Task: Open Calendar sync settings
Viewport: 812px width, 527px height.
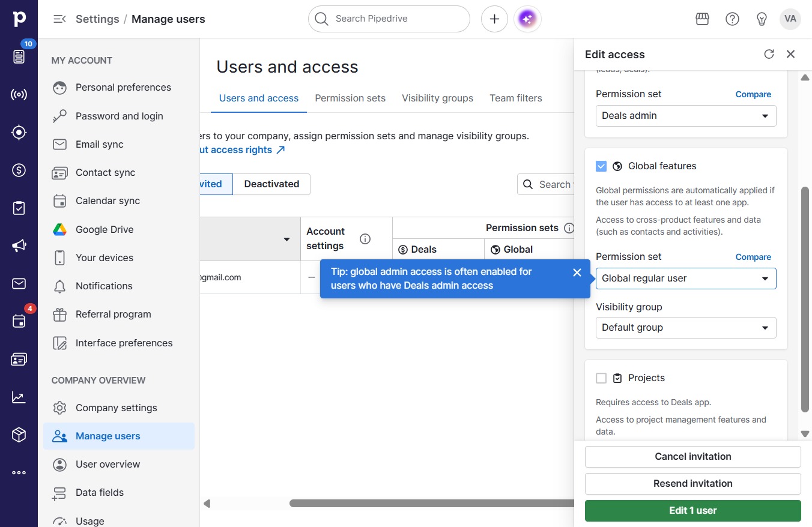Action: tap(119, 201)
